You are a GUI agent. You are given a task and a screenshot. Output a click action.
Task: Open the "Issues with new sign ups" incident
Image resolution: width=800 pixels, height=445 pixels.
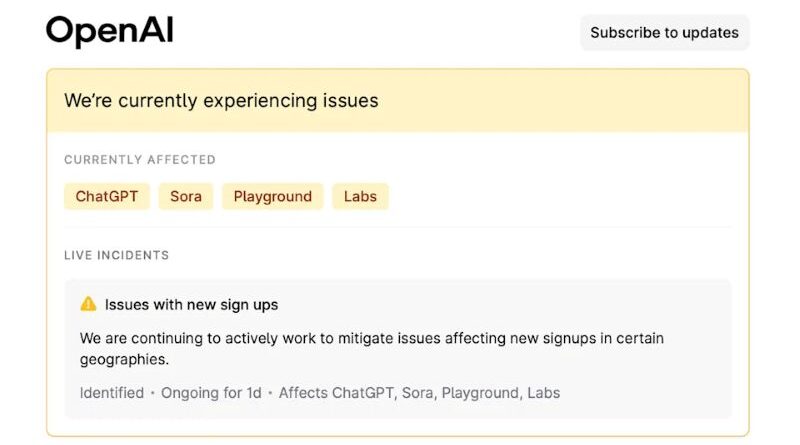191,304
